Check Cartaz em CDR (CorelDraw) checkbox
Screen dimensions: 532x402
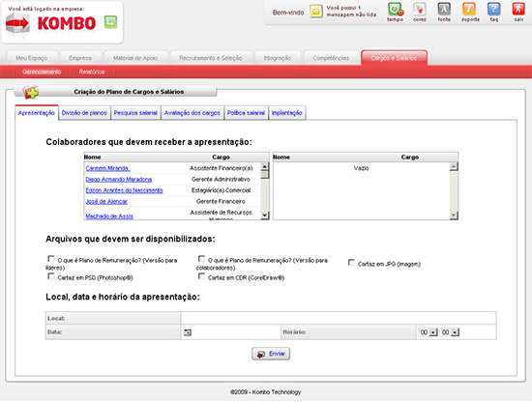pyautogui.click(x=201, y=276)
